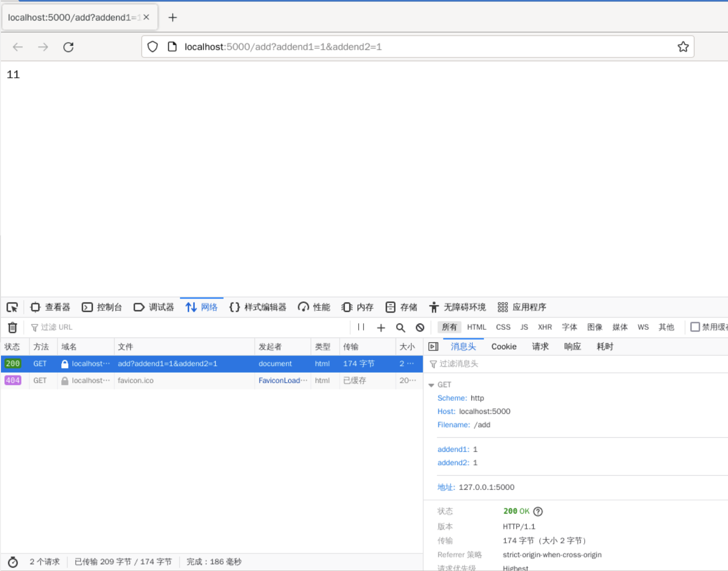728x571 pixels.
Task: Open the 请求 request tab
Action: click(x=540, y=347)
